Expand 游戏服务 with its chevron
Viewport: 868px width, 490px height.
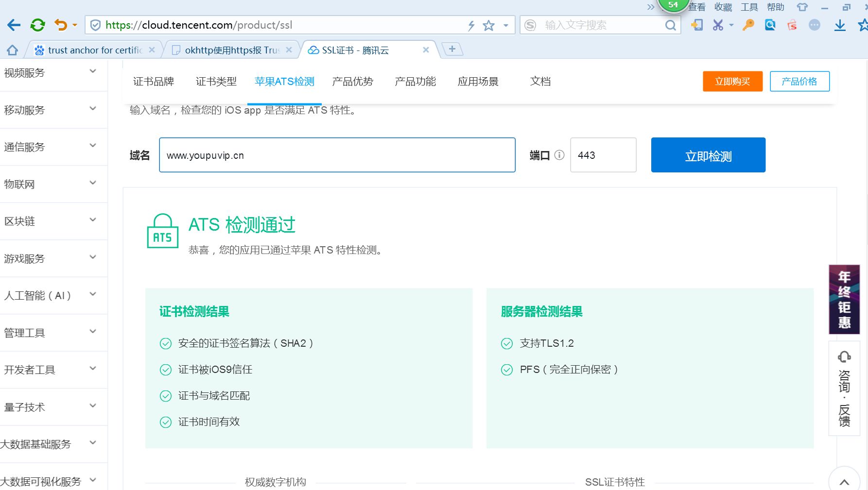(x=93, y=257)
